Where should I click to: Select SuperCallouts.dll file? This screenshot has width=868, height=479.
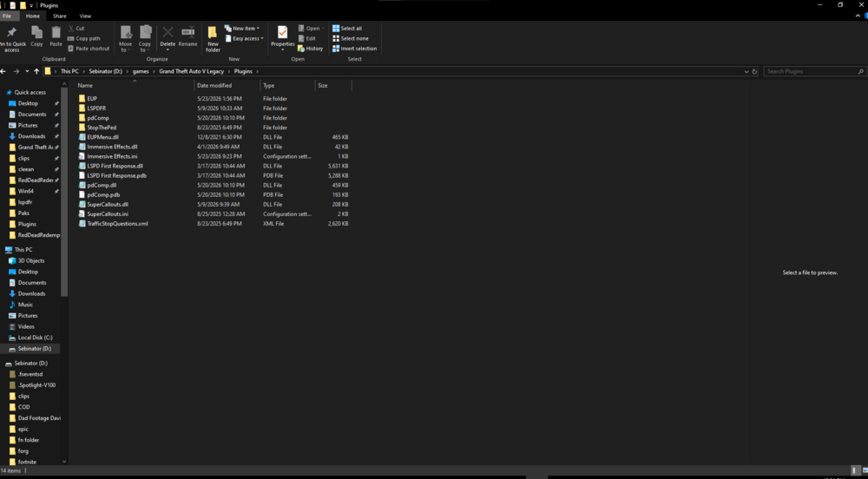[108, 204]
